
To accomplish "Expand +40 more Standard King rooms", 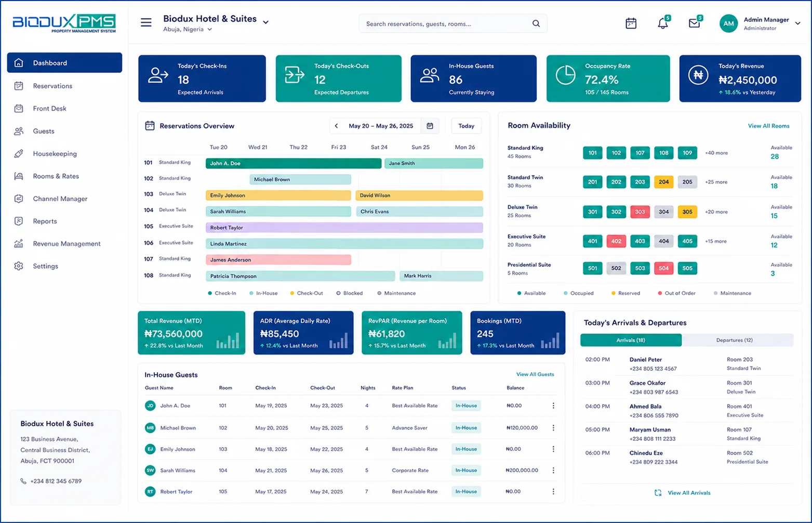I will 716,153.
